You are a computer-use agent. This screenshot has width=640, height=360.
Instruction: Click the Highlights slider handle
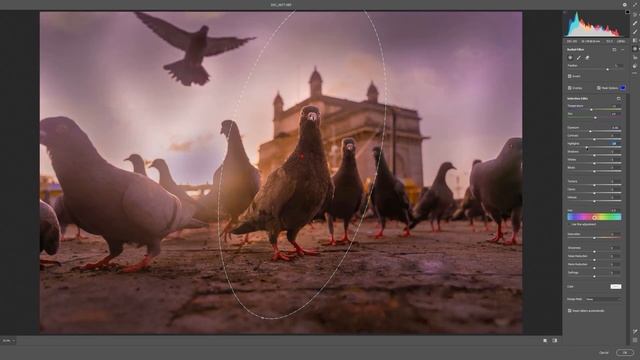click(587, 148)
